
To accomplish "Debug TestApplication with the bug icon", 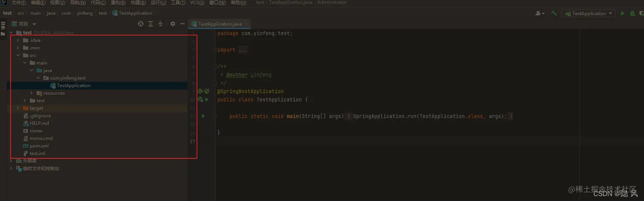I will [632, 13].
